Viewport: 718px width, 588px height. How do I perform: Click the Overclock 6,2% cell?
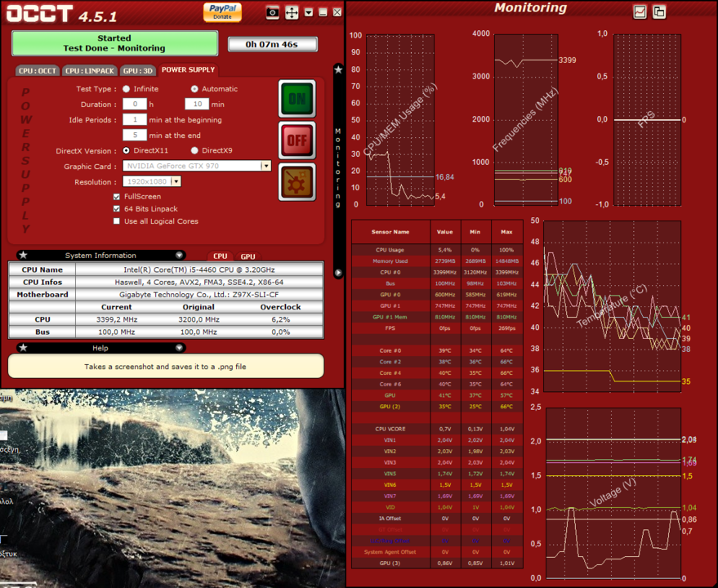(x=281, y=319)
